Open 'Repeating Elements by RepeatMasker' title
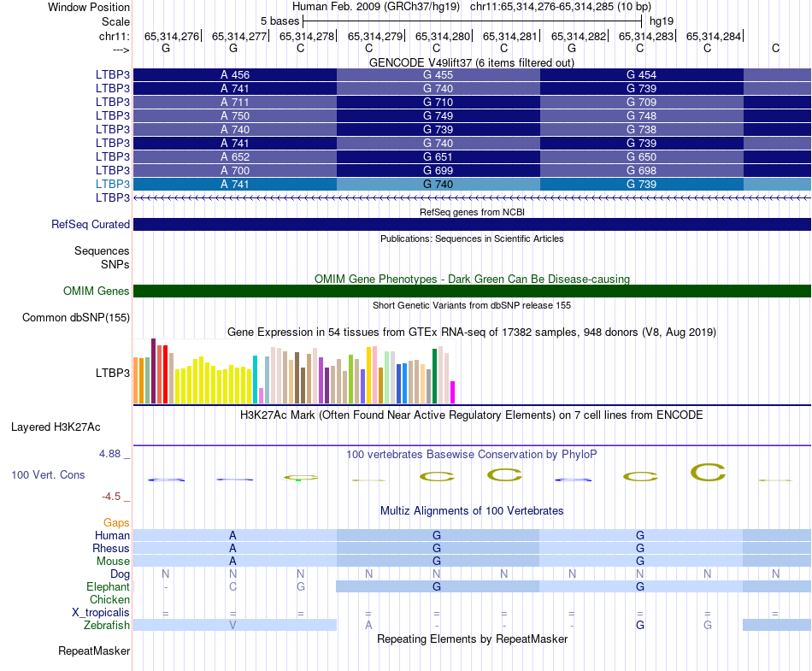Image resolution: width=812 pixels, height=671 pixels. pyautogui.click(x=472, y=639)
